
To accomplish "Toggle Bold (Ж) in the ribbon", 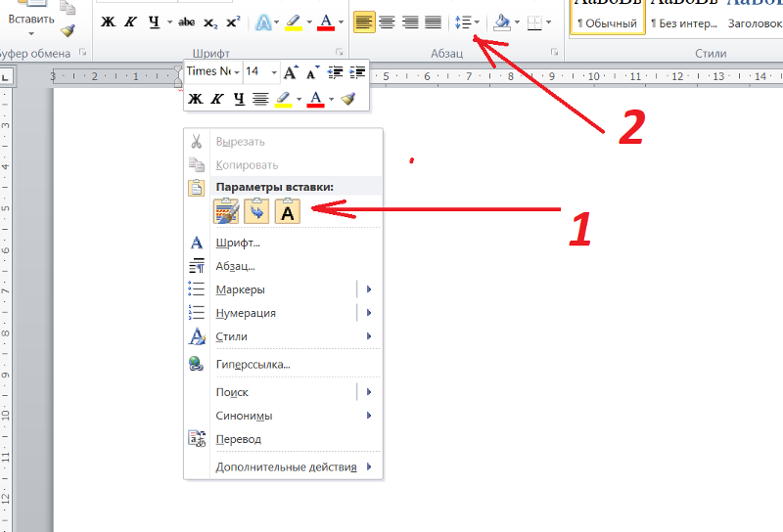I will click(108, 22).
